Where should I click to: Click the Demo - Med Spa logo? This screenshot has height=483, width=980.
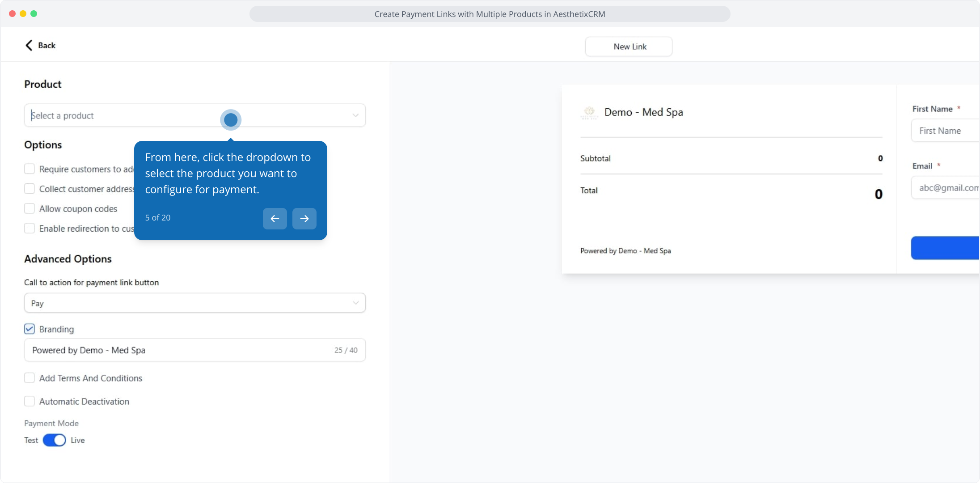[x=589, y=112]
